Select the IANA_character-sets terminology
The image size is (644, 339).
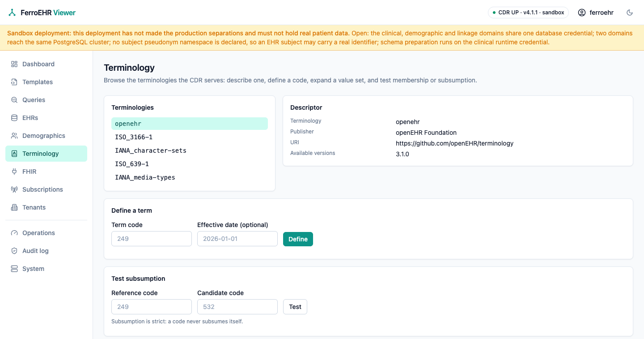190,150
